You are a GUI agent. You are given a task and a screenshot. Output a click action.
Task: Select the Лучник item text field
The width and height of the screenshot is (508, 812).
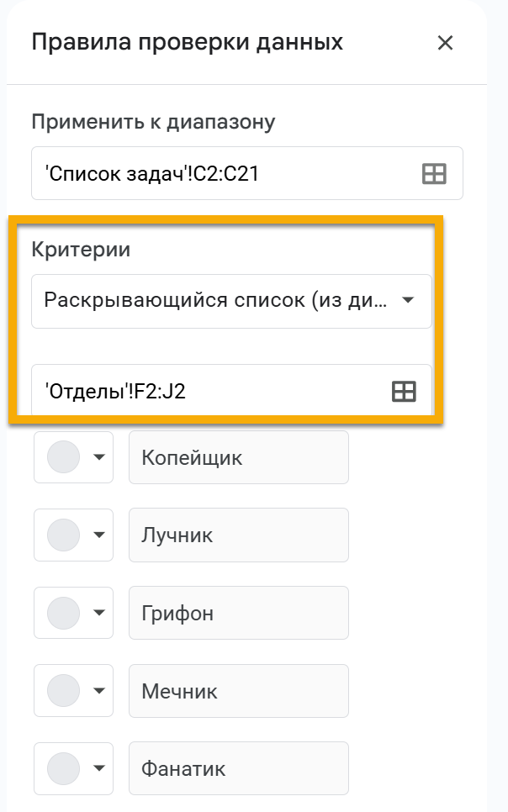[239, 535]
